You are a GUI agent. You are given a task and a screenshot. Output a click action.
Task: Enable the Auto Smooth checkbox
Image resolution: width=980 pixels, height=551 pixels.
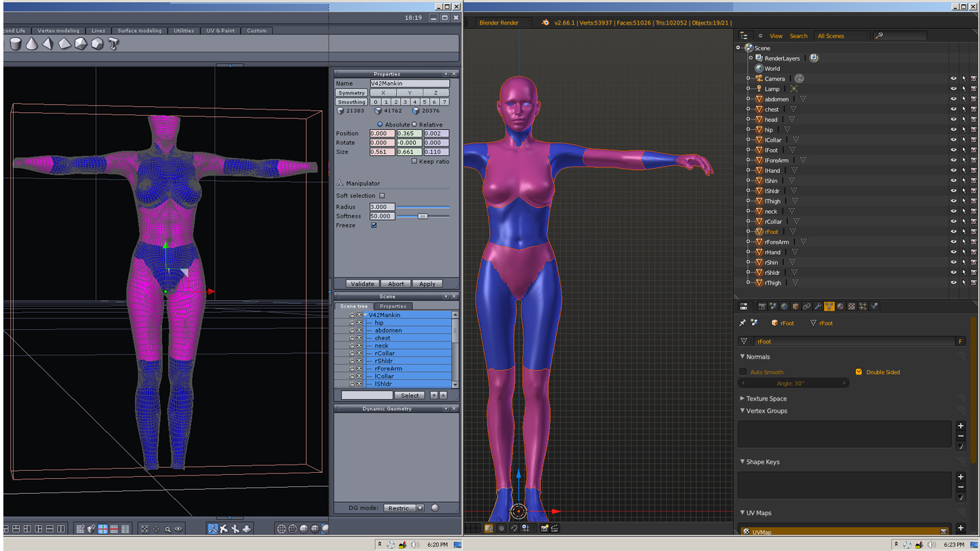click(743, 372)
